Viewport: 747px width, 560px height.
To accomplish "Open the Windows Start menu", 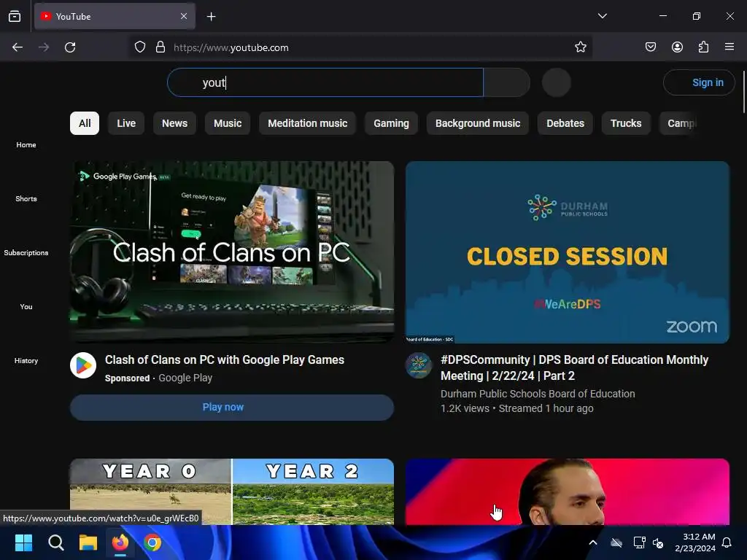I will [x=23, y=542].
